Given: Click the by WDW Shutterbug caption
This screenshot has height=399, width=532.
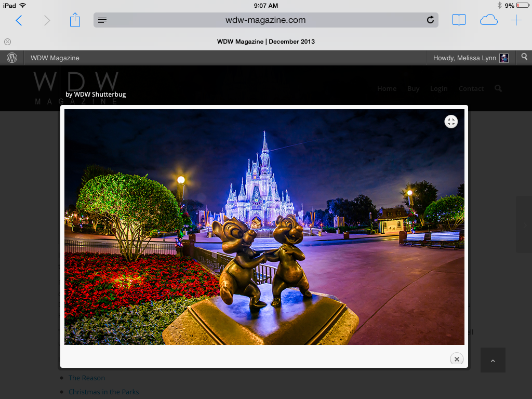Looking at the screenshot, I should point(96,95).
